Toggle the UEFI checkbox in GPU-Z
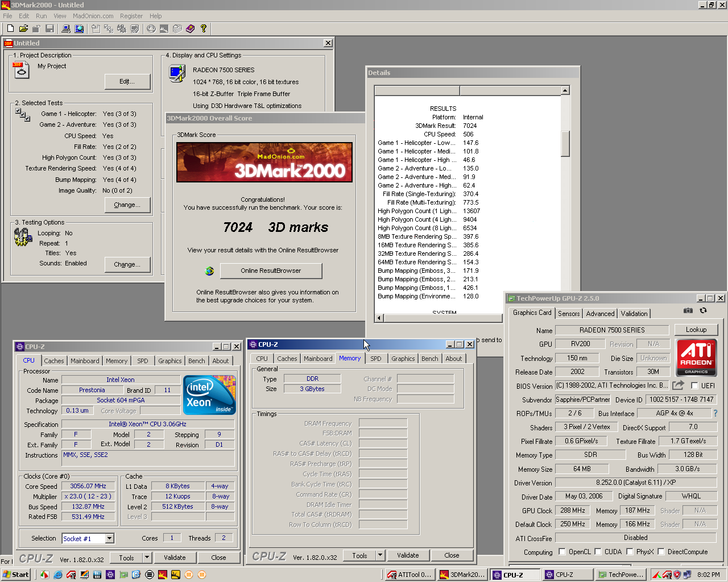The image size is (728, 582). coord(694,385)
